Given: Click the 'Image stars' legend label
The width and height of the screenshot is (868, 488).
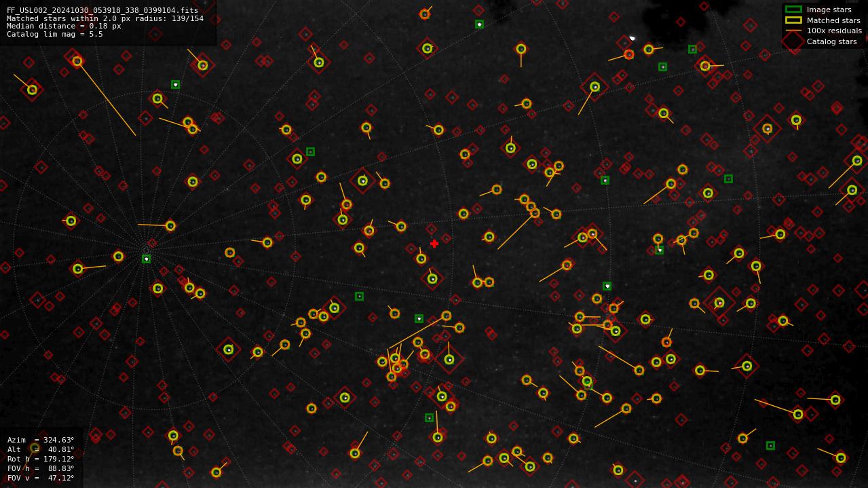Looking at the screenshot, I should click(829, 10).
